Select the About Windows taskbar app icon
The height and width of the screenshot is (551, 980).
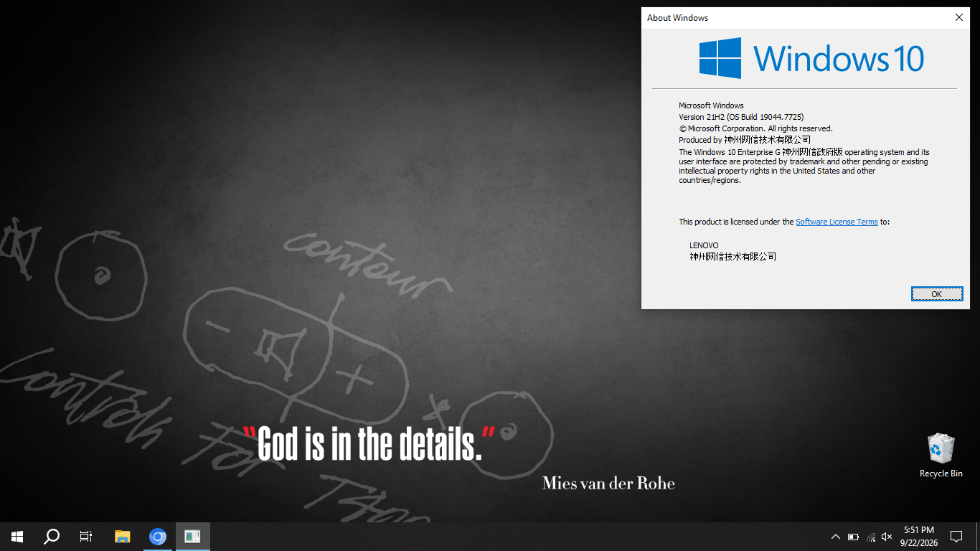(x=192, y=537)
